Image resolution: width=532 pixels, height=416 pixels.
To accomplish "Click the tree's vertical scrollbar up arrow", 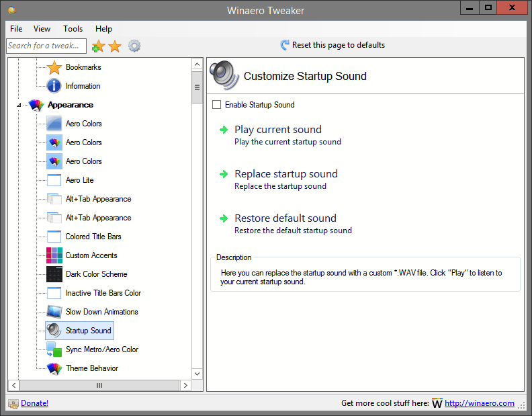I will (197, 65).
